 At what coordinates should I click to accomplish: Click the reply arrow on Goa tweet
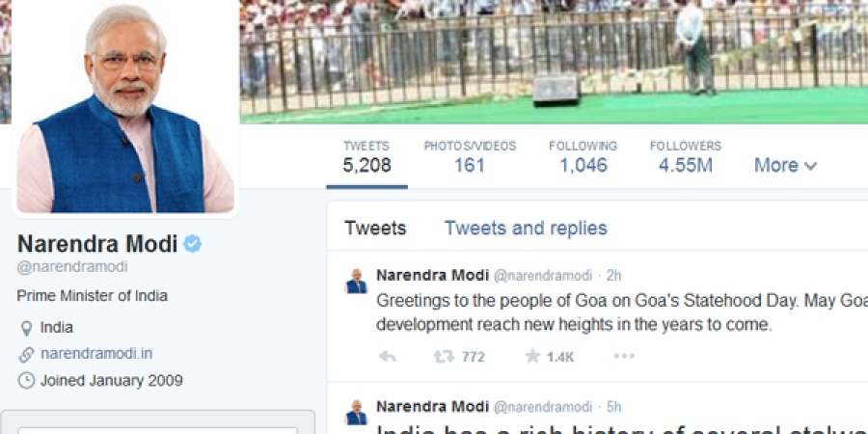coord(388,357)
